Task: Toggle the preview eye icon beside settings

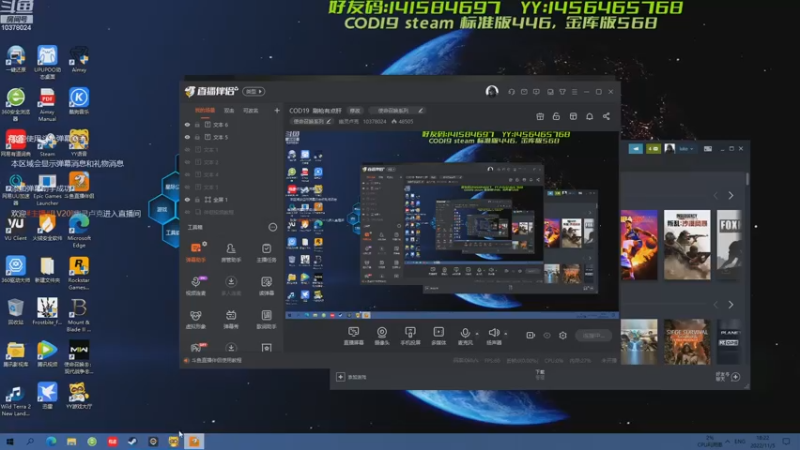Action: 546,335
